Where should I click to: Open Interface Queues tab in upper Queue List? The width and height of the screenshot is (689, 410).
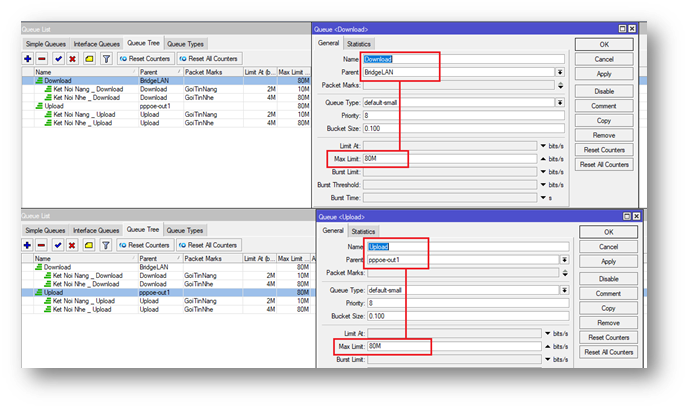pos(96,44)
